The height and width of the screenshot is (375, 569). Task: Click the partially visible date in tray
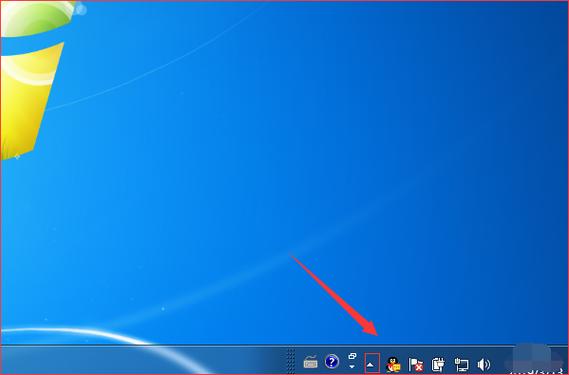pos(536,371)
